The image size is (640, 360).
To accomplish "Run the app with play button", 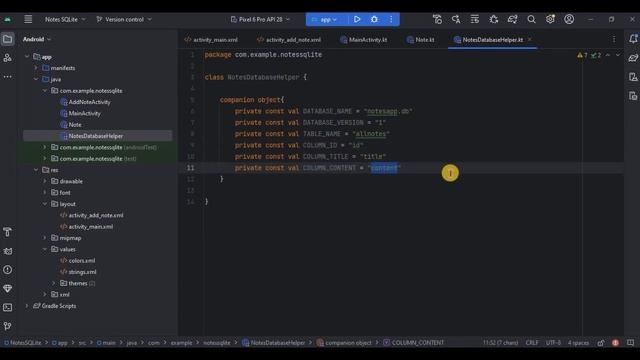I will coord(357,19).
